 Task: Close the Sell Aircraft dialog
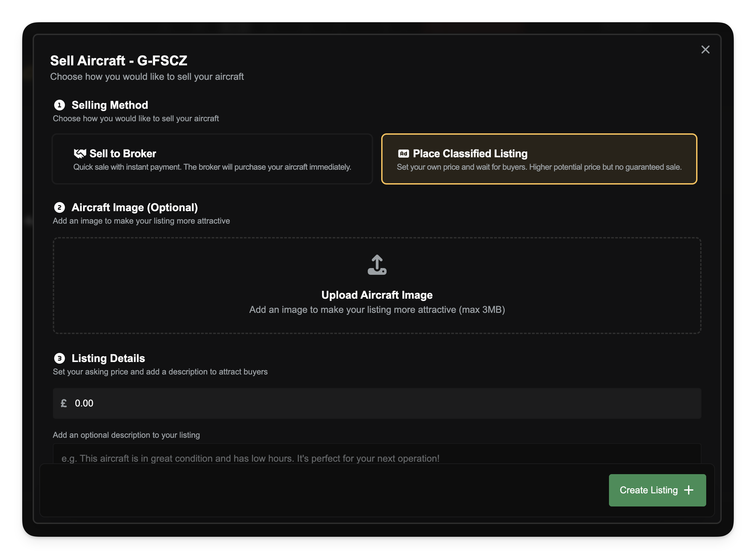pos(705,50)
